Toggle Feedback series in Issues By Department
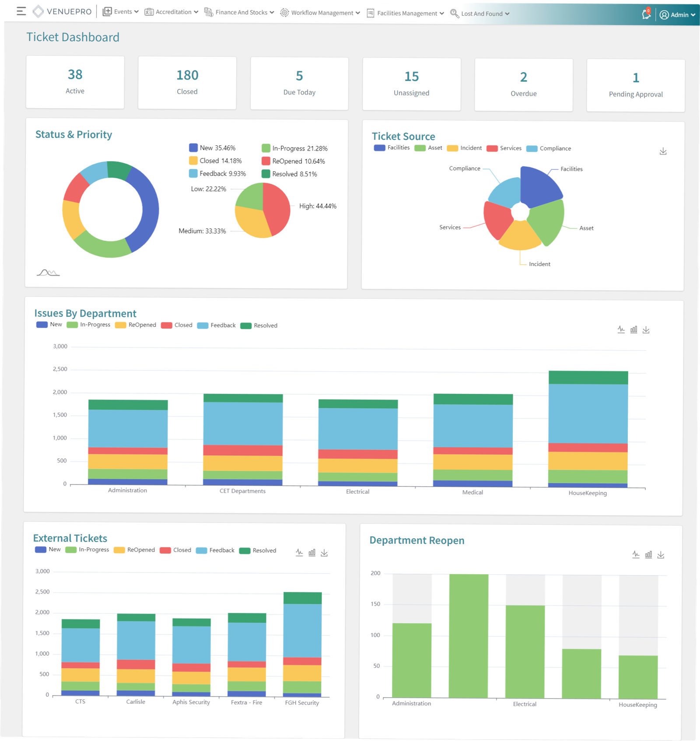 tap(217, 325)
